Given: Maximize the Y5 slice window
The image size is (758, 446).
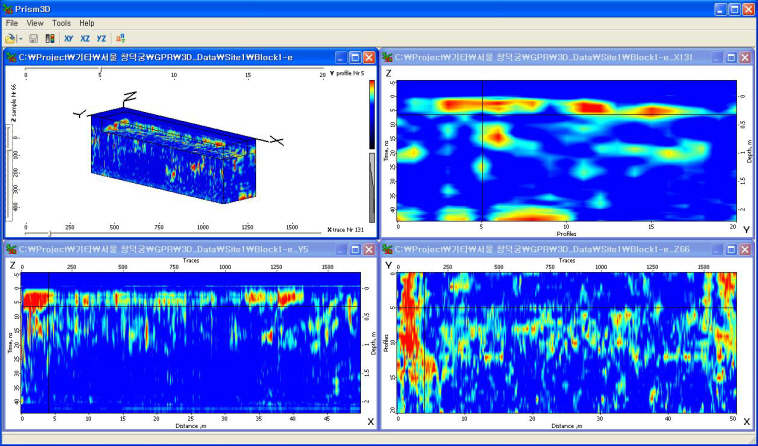Looking at the screenshot, I should [355, 249].
